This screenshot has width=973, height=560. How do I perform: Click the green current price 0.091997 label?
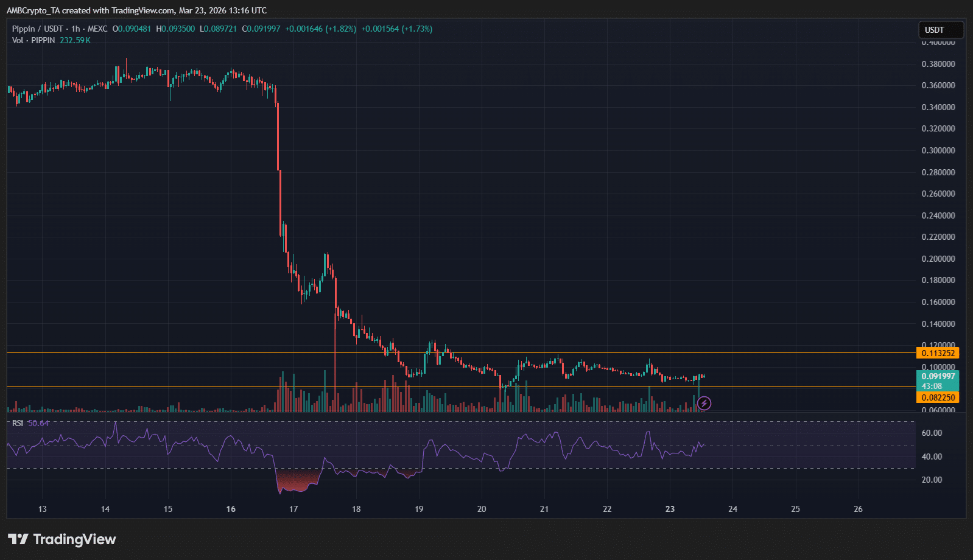coord(937,377)
